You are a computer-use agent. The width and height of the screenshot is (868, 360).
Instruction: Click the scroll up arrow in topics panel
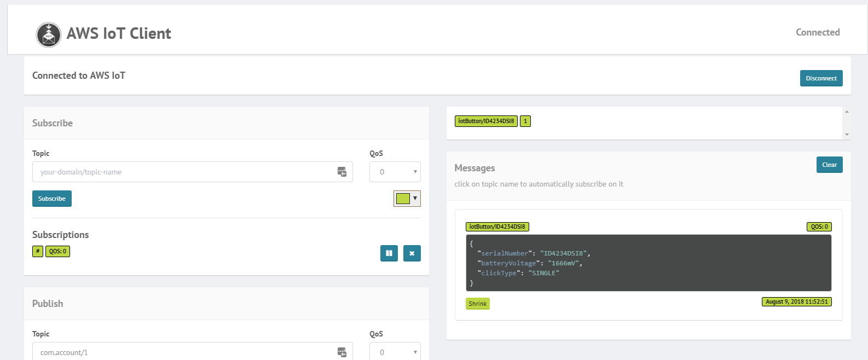(x=847, y=112)
